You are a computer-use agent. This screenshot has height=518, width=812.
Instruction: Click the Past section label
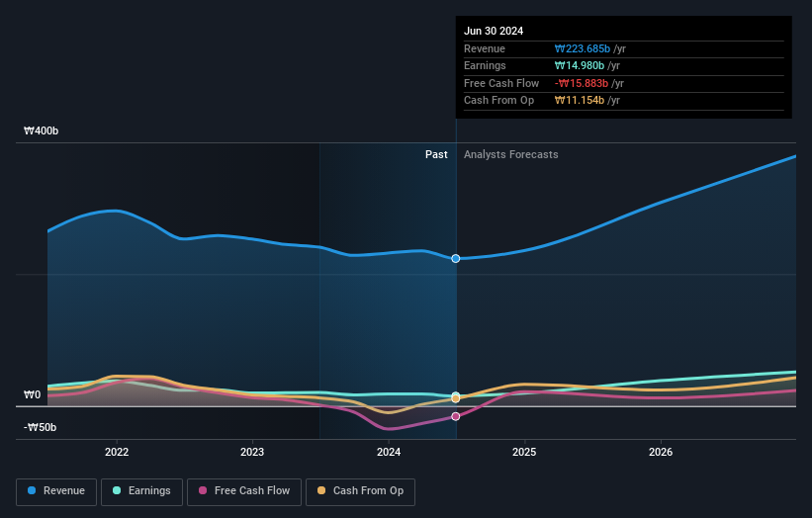tap(436, 154)
